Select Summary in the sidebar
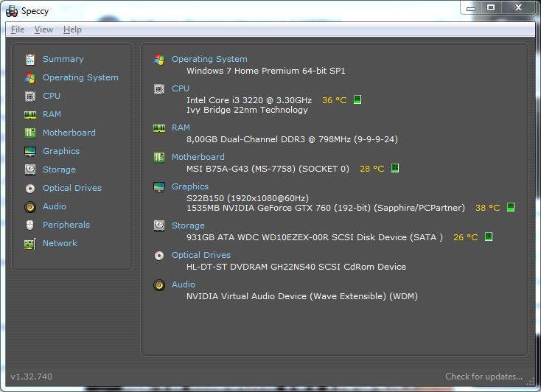Screen dimensions: 541x392 click(x=63, y=59)
